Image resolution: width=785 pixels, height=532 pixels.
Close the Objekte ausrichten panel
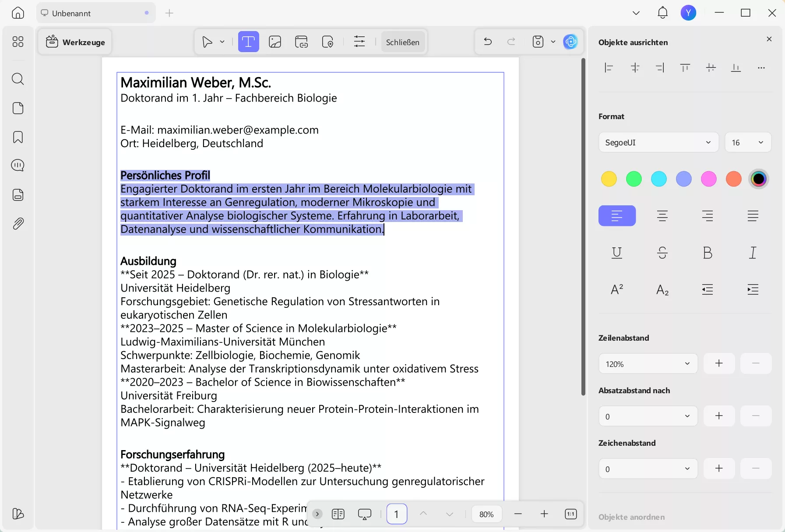click(770, 39)
